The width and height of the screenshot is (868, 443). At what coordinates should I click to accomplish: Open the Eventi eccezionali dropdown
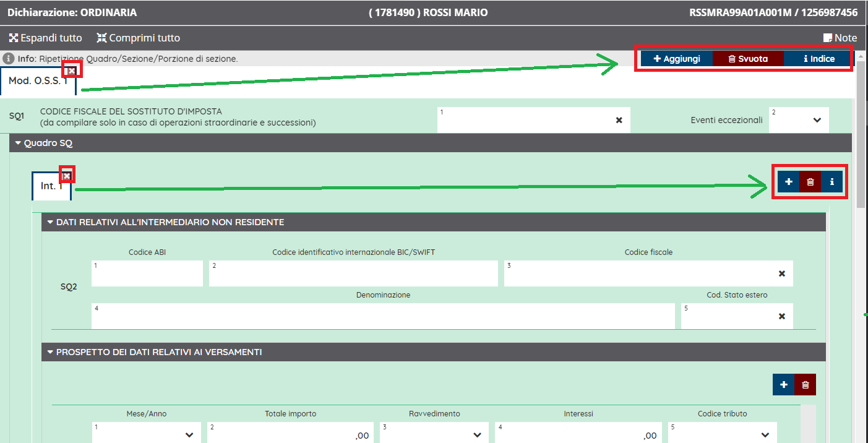point(817,120)
